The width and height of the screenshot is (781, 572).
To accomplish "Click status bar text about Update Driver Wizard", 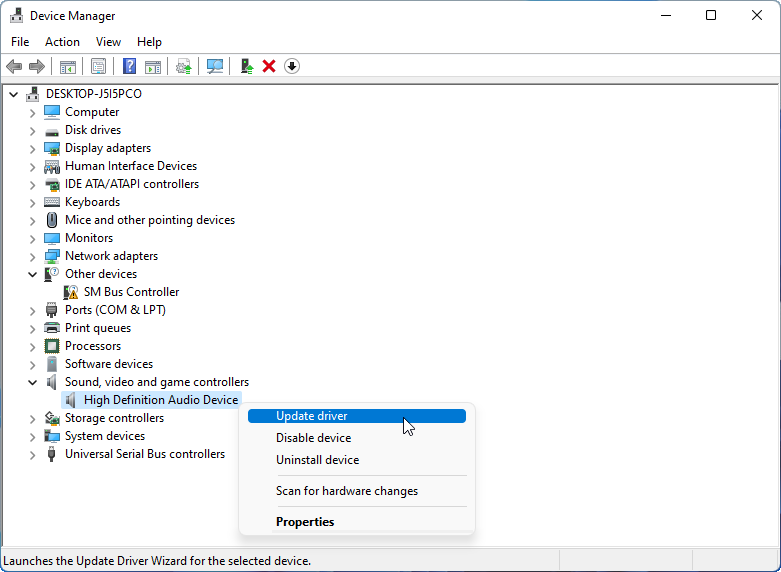I will [x=157, y=561].
